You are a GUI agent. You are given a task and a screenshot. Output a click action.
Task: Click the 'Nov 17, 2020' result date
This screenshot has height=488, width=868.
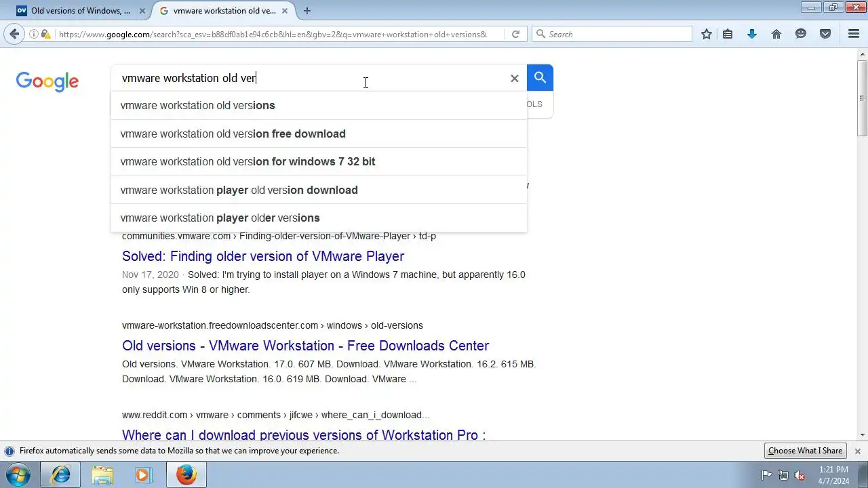(151, 274)
